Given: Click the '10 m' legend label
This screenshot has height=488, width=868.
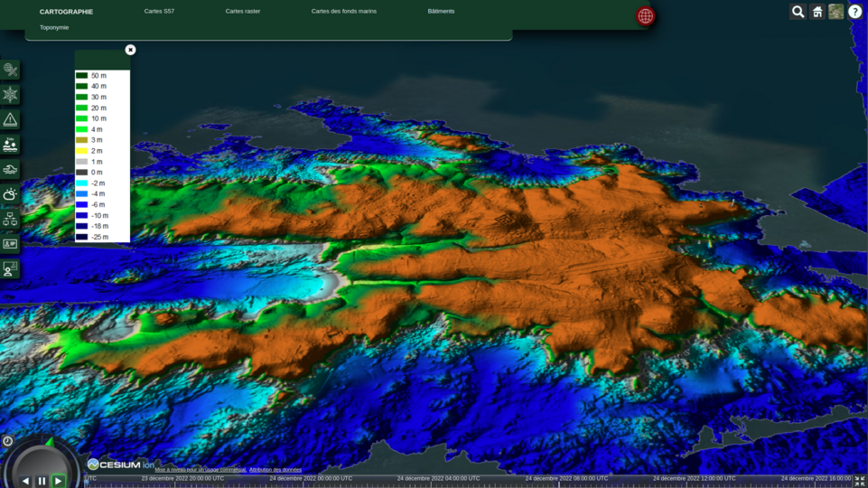Looking at the screenshot, I should pos(98,118).
